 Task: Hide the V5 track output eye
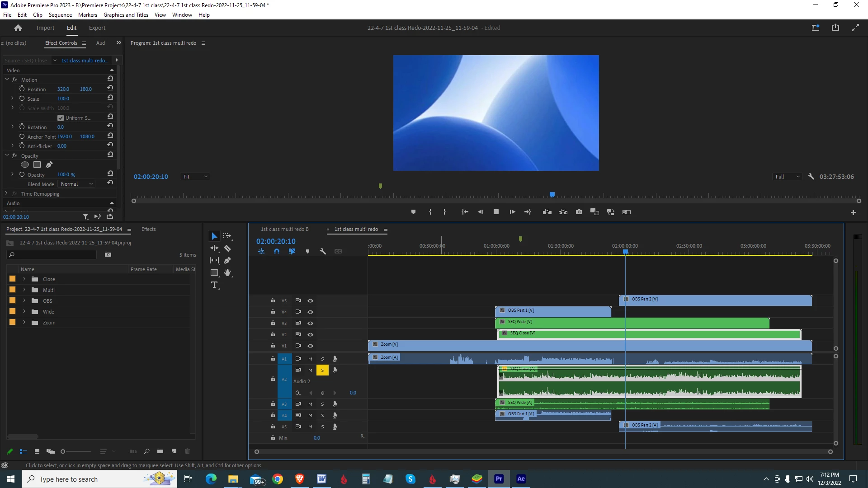coord(311,300)
